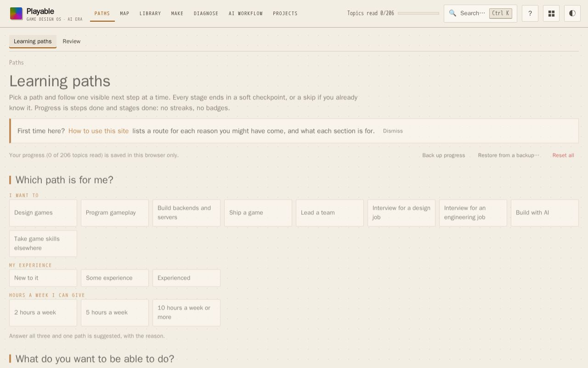Click Back up progress
The image size is (588, 368).
pyautogui.click(x=444, y=155)
